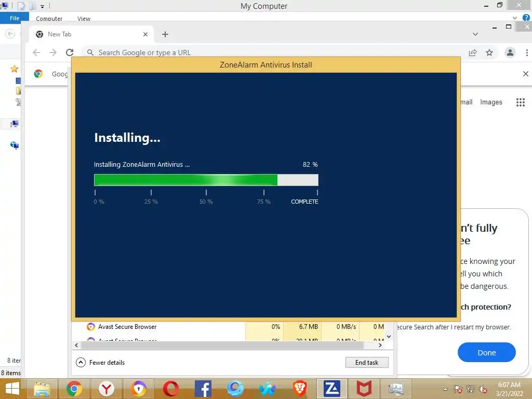532x399 pixels.
Task: Go back in Chrome
Action: click(36, 52)
